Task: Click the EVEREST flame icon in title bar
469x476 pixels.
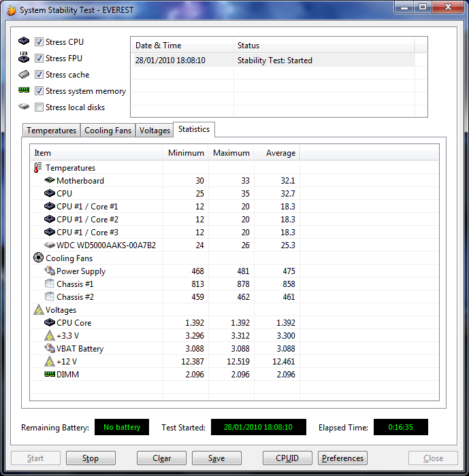Action: pos(10,10)
